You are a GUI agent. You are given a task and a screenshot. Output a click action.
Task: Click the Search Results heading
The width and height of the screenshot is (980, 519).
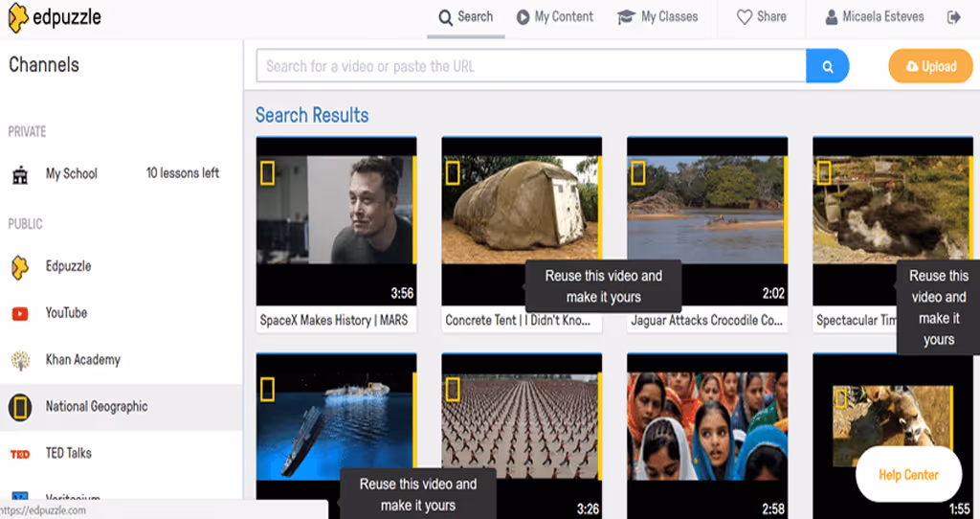312,115
